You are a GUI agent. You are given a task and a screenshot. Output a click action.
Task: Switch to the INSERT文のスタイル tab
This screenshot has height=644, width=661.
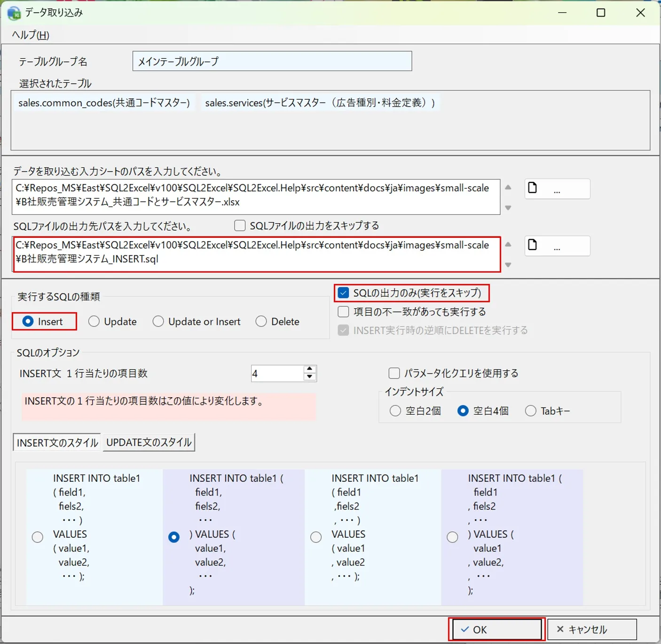pos(57,442)
